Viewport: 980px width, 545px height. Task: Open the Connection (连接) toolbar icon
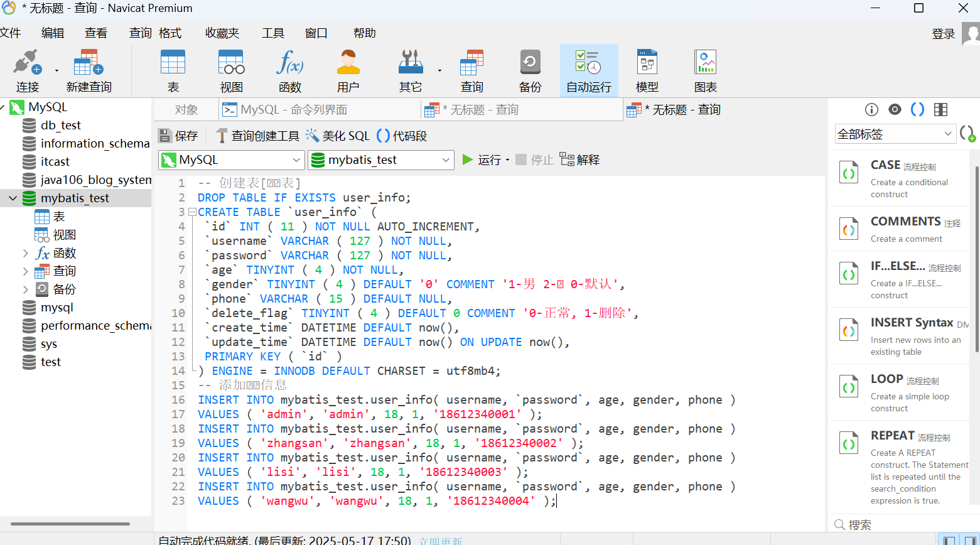click(x=28, y=71)
